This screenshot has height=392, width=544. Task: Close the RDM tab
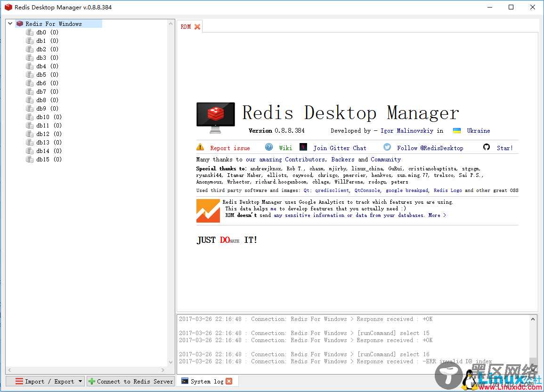(x=197, y=27)
